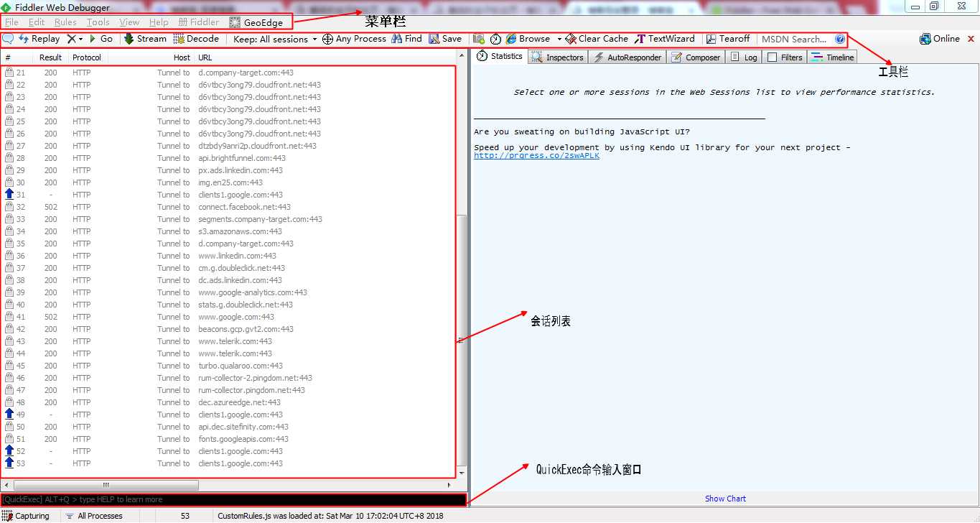The image size is (980, 523).
Task: Click the timer clock toolbar icon
Action: [495, 39]
